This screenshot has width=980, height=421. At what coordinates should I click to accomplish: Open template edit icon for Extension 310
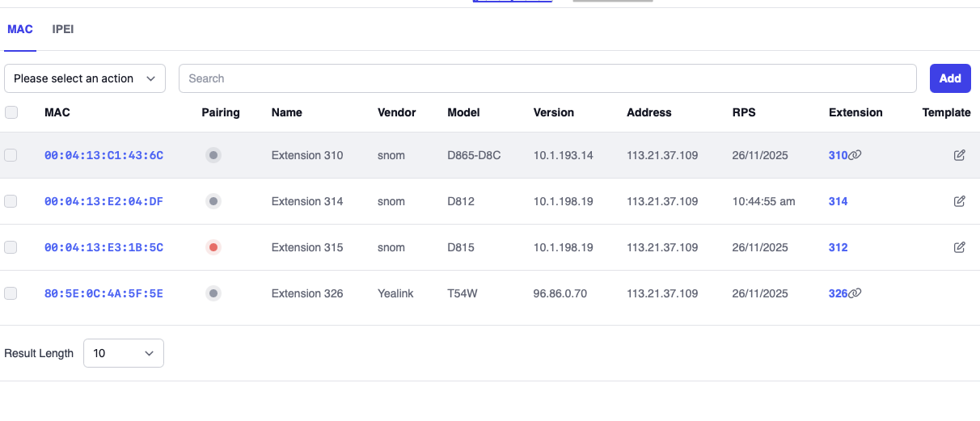pyautogui.click(x=960, y=155)
